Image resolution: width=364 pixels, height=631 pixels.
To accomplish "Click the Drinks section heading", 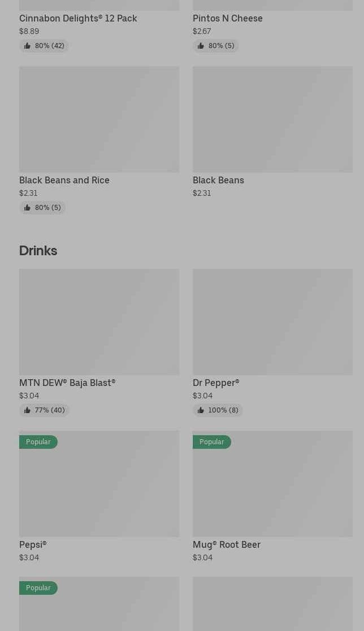I will point(38,251).
